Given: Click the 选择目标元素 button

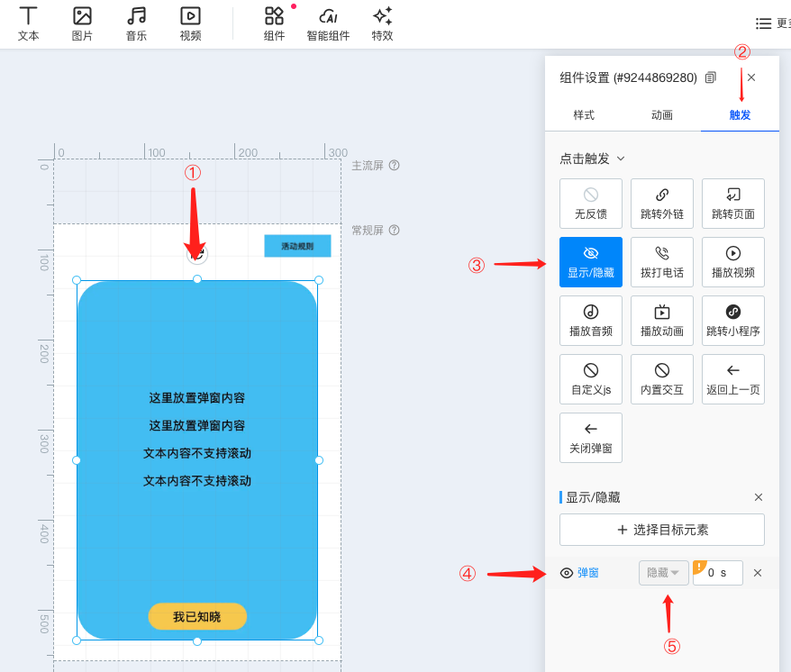Looking at the screenshot, I should (x=661, y=530).
